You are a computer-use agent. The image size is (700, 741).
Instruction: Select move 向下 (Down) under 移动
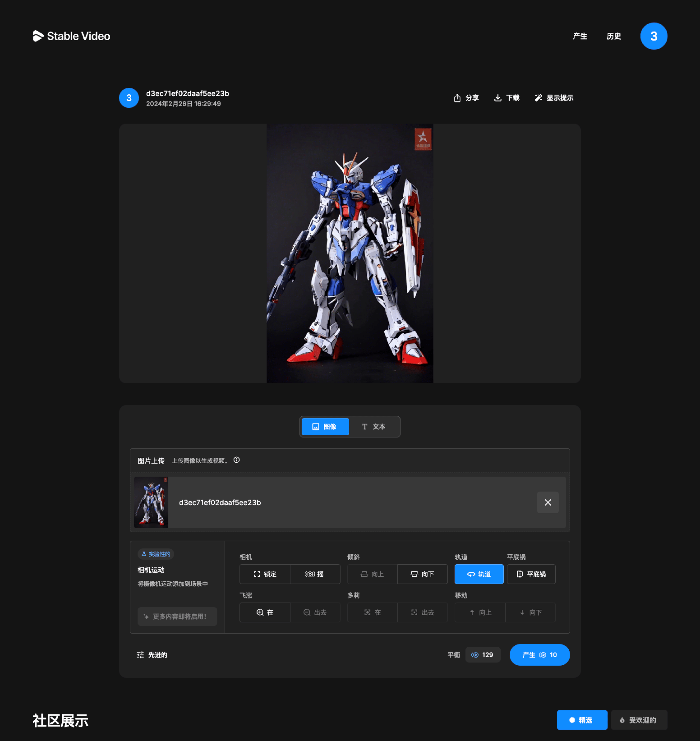(x=530, y=612)
